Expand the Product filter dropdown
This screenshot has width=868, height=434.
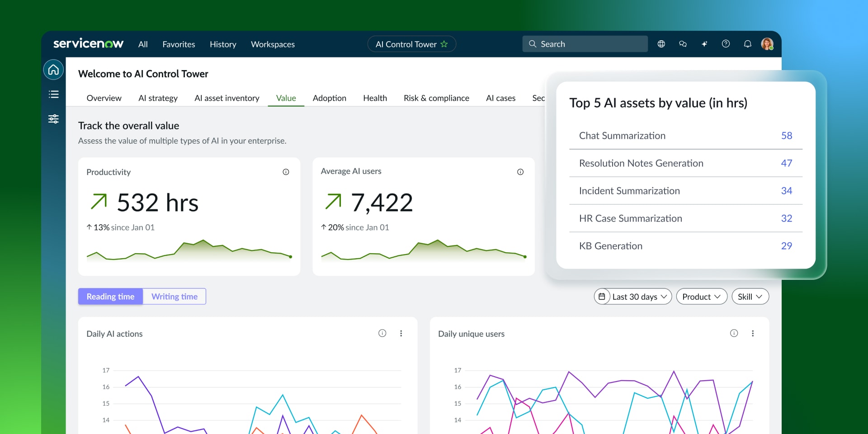click(701, 296)
